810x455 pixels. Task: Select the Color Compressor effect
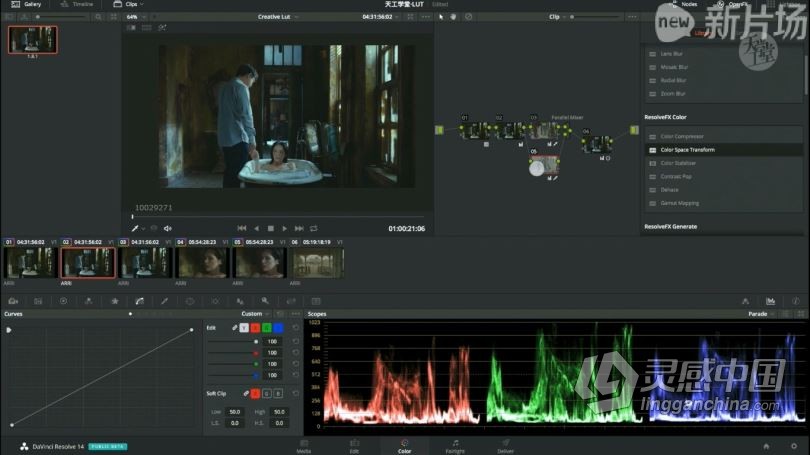pos(723,136)
